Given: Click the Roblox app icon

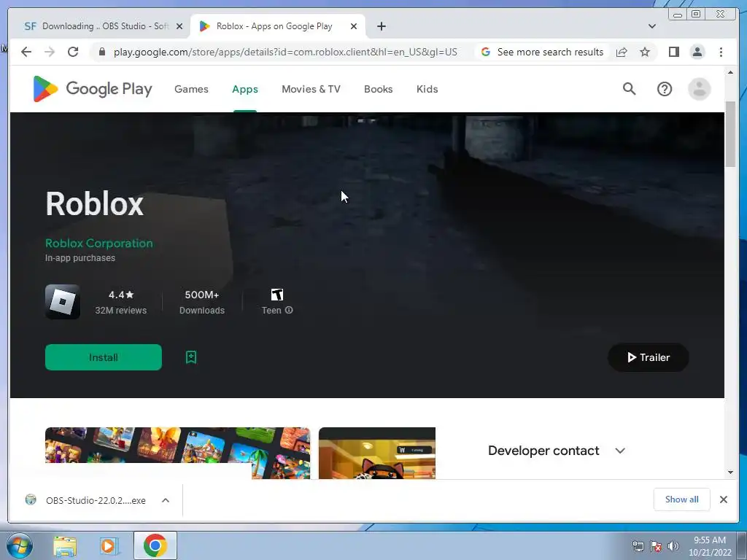Looking at the screenshot, I should coord(63,302).
